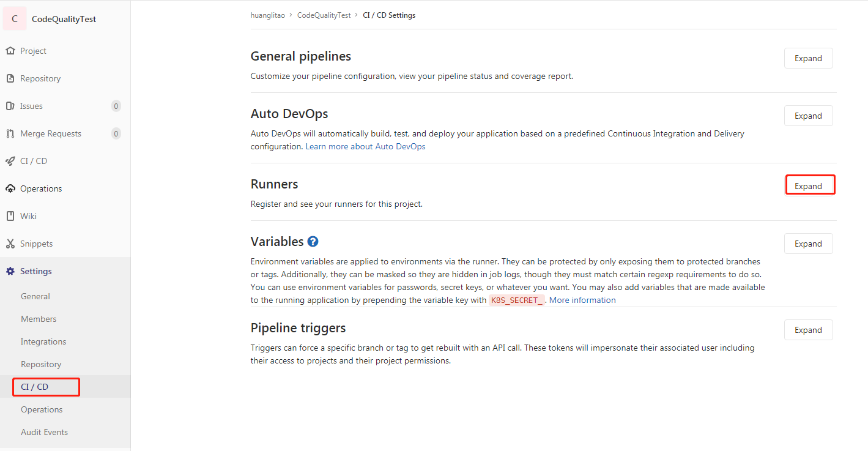Expand the Variables section
Screen dimensions: 868x451
[x=808, y=243]
